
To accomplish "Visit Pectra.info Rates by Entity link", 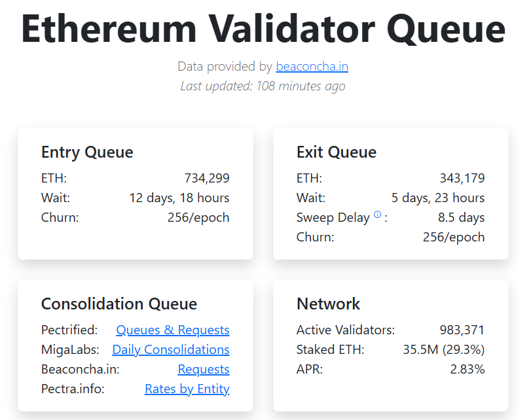I will pyautogui.click(x=187, y=389).
